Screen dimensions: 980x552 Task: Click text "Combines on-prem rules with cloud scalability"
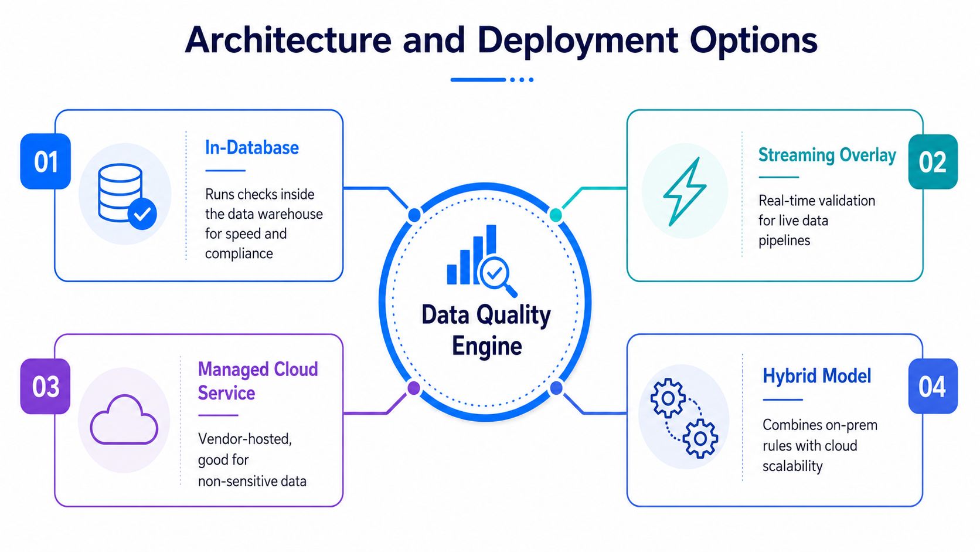point(820,445)
